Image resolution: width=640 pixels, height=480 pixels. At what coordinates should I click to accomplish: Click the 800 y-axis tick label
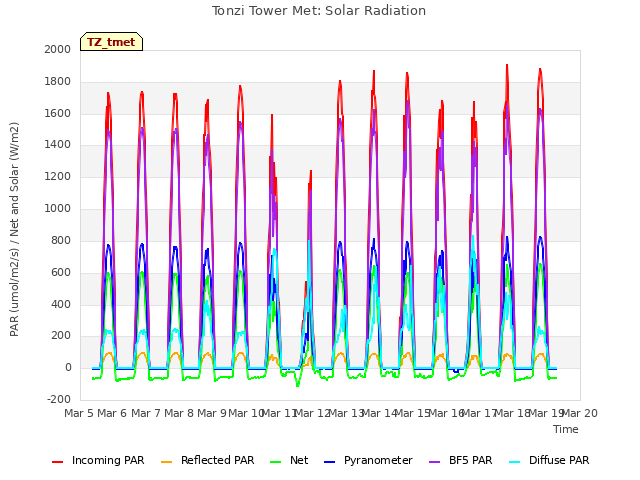click(x=61, y=240)
